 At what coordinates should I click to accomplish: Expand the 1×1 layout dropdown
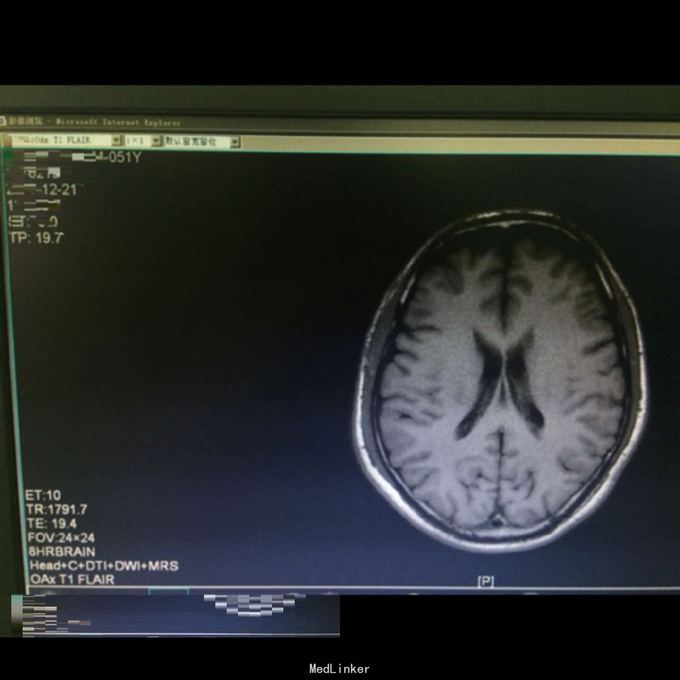tap(142, 142)
